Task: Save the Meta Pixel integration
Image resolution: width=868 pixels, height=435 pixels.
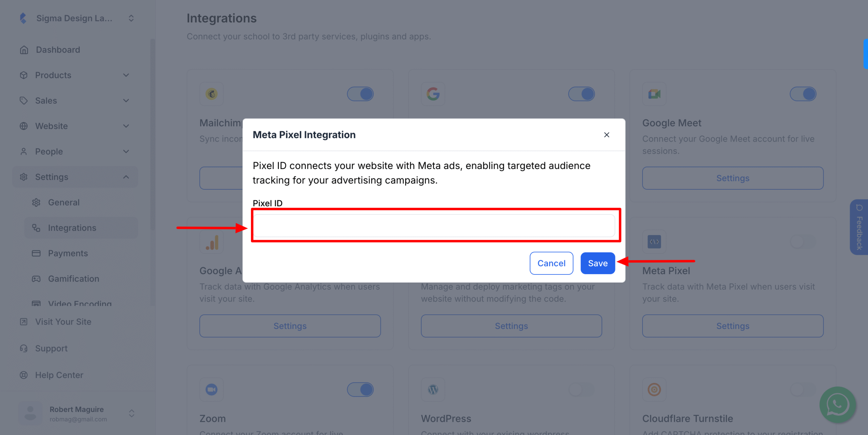Action: coord(597,263)
